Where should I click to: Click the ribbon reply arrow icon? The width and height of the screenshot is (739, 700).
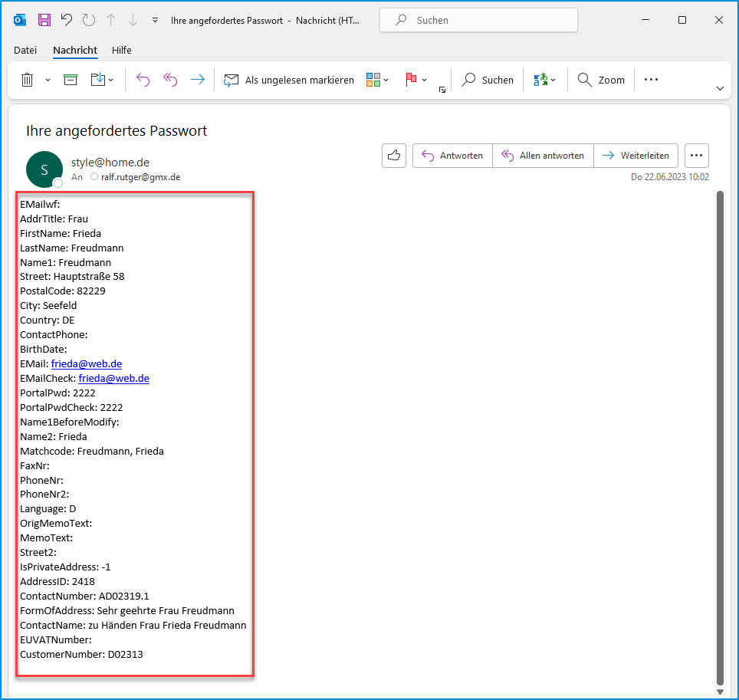(143, 80)
